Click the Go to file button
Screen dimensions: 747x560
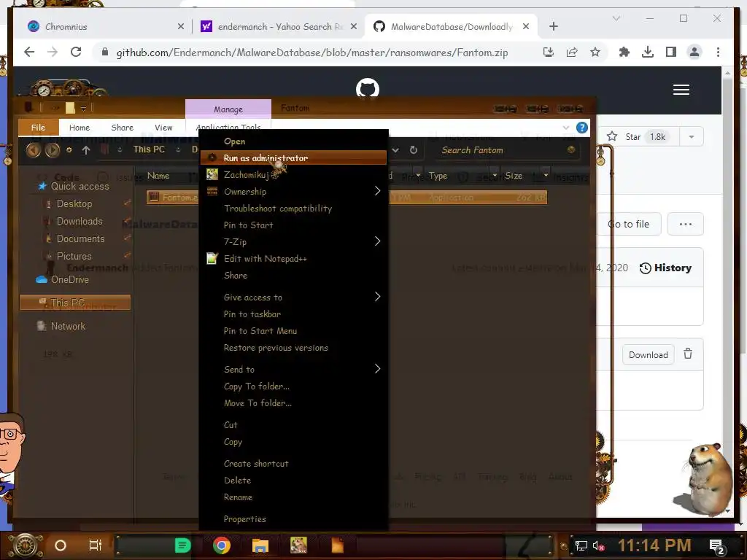click(x=629, y=225)
